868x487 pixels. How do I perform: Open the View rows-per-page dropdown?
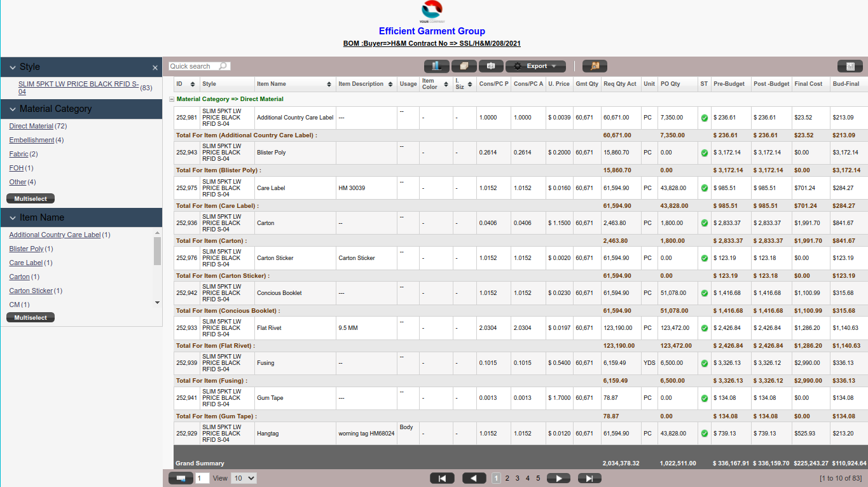244,478
